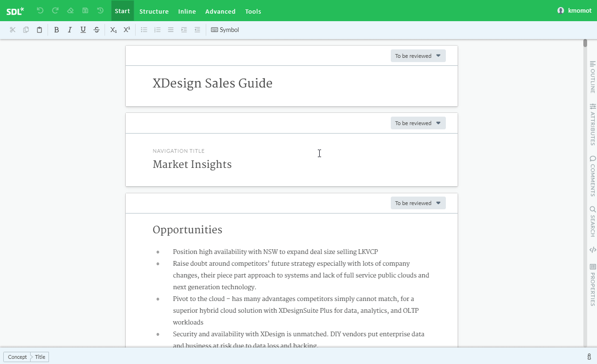Image resolution: width=597 pixels, height=364 pixels.
Task: Apply subscript formatting
Action: point(113,30)
